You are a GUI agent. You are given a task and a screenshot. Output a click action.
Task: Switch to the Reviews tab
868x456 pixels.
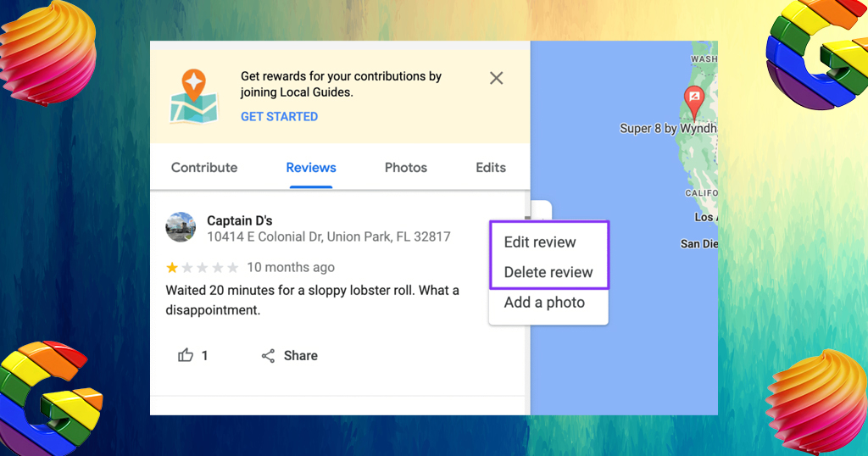coord(311,168)
